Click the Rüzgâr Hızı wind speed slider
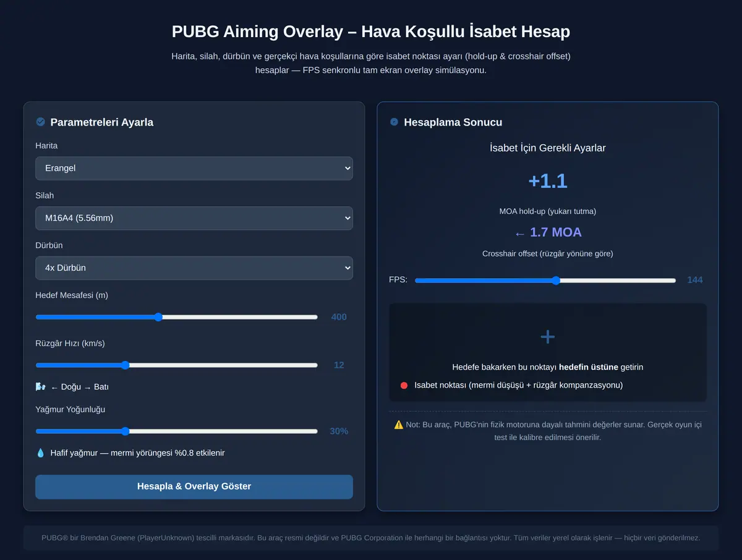 click(x=177, y=365)
